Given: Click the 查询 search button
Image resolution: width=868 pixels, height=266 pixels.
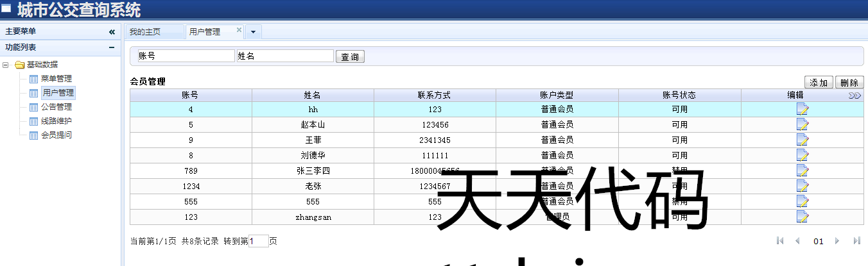Looking at the screenshot, I should (350, 57).
